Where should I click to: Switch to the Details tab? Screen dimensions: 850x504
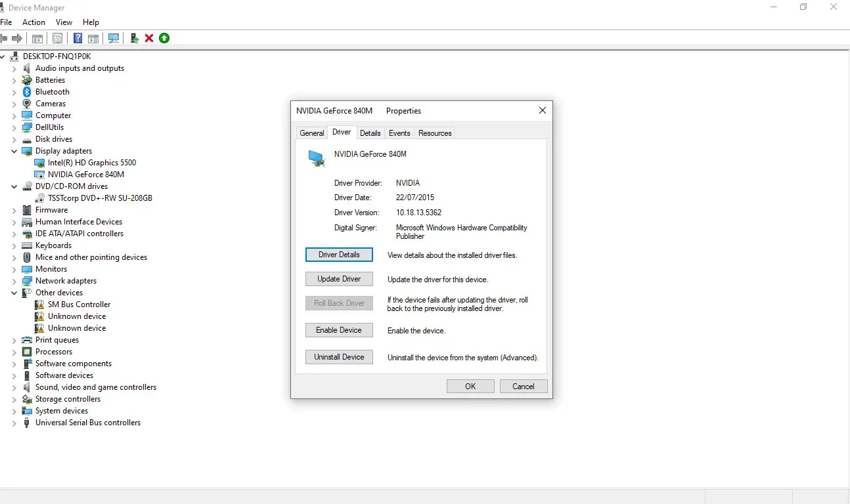pos(370,133)
